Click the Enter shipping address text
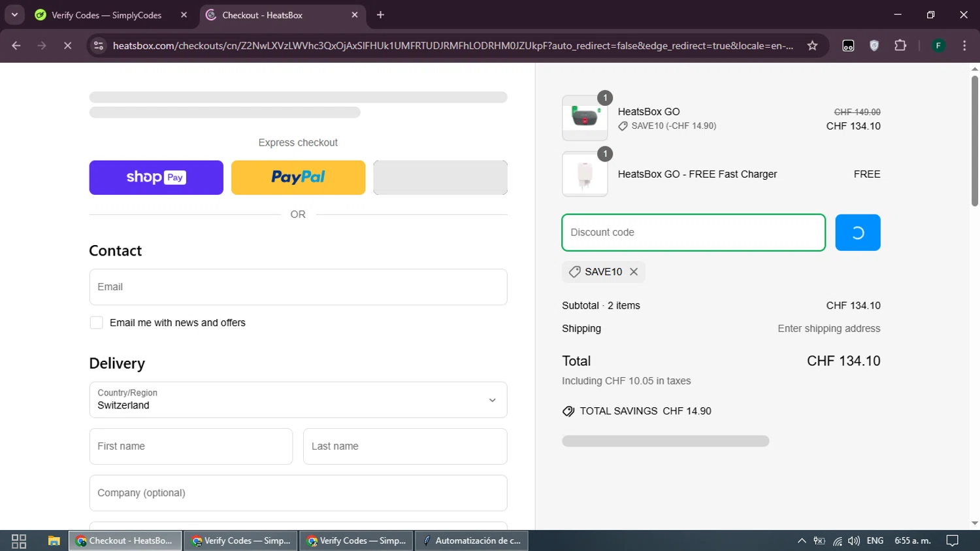980x551 pixels. click(x=828, y=329)
